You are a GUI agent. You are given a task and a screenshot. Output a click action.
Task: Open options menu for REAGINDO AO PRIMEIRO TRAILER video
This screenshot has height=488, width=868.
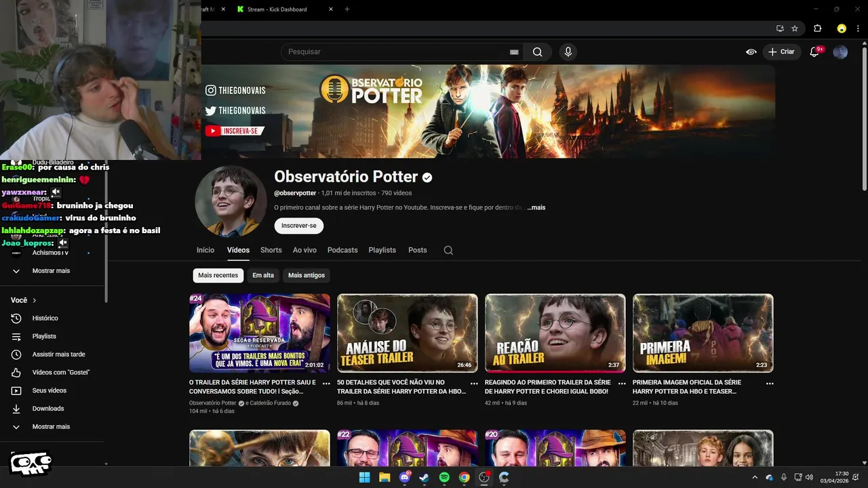[622, 384]
